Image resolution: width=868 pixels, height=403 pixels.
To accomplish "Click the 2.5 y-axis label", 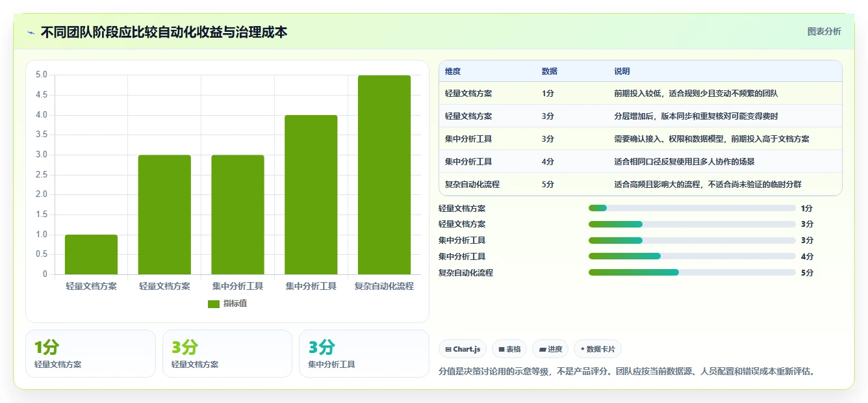I will pos(42,175).
